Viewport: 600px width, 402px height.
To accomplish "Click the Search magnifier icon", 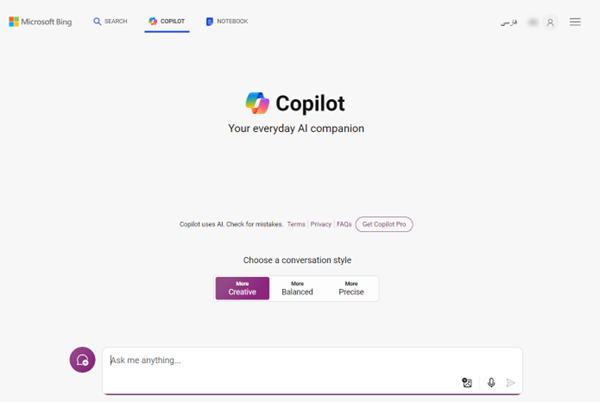I will pos(97,21).
